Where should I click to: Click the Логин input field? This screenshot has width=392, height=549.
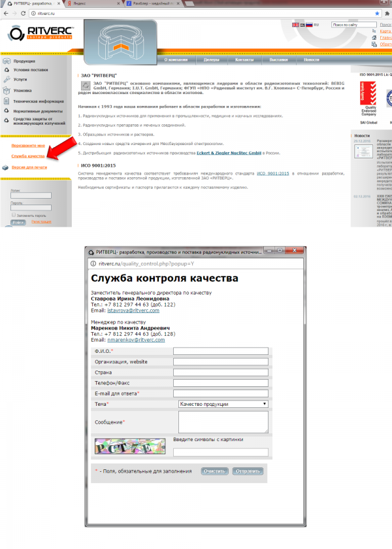31,195
